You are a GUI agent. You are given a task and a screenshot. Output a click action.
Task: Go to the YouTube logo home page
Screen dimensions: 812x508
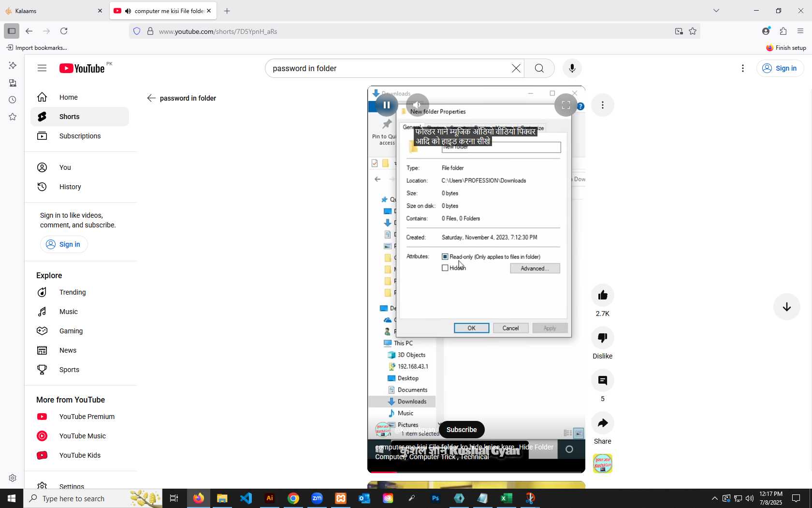point(82,68)
